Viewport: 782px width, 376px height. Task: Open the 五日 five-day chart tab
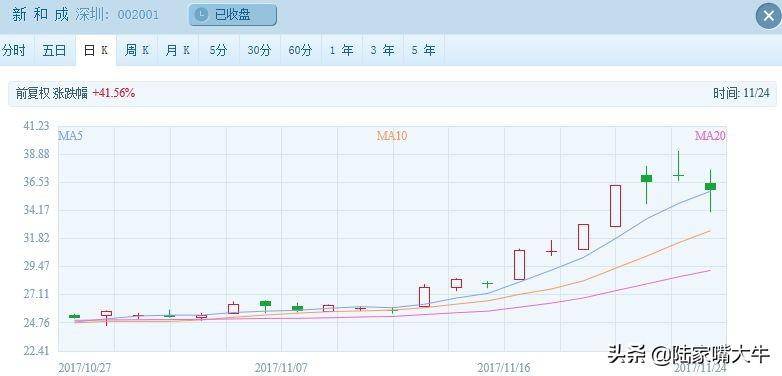pos(54,50)
